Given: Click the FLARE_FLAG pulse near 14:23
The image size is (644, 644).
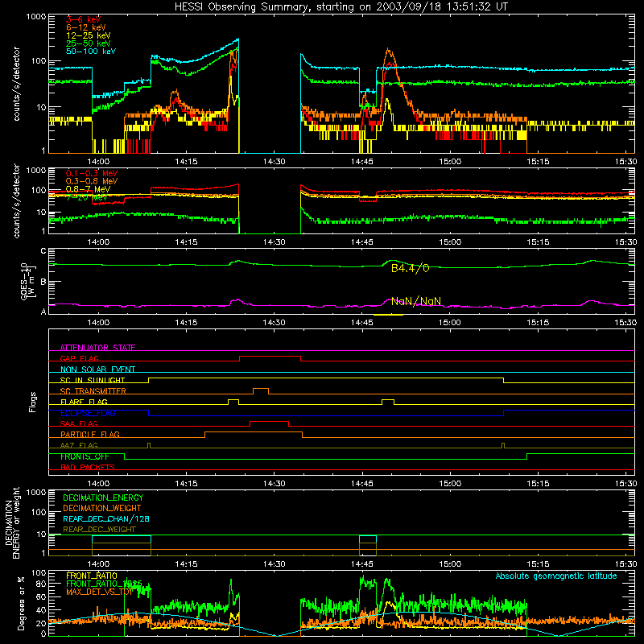Looking at the screenshot, I should tap(233, 399).
